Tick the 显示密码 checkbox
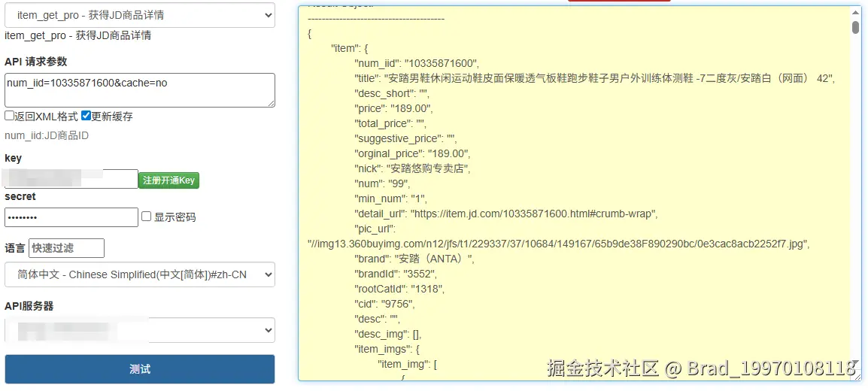The width and height of the screenshot is (868, 391). 146,217
